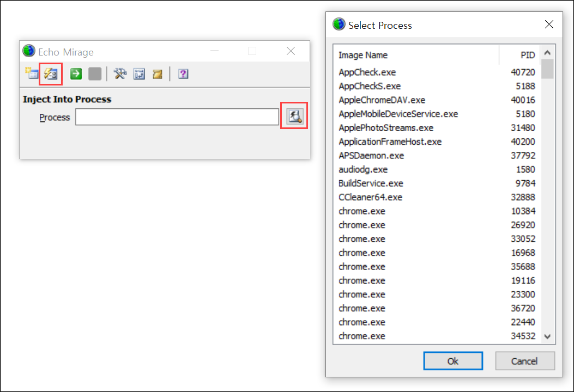
Task: Sort by the PID column header
Action: coord(519,55)
